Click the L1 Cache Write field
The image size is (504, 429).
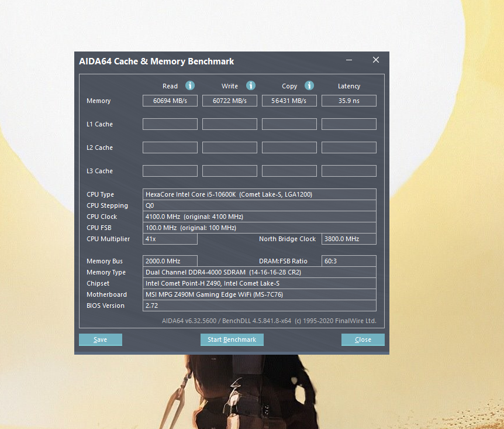coord(230,124)
